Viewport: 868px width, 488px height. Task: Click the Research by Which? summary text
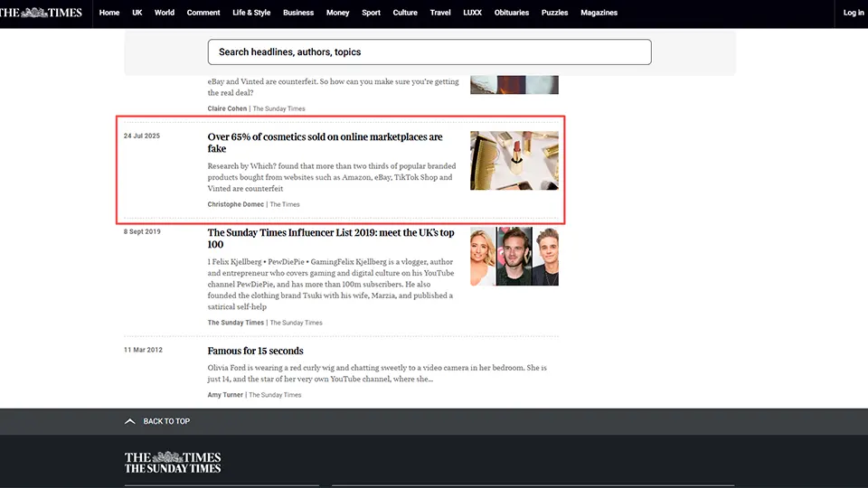332,177
